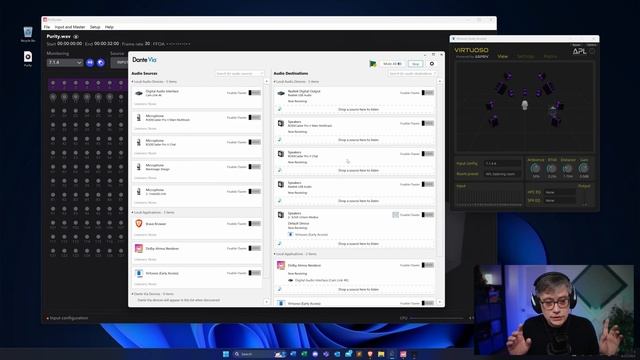Image resolution: width=640 pixels, height=360 pixels.
Task: Open Dolby Atmos Renderer pink taskbar icon
Action: [403, 354]
